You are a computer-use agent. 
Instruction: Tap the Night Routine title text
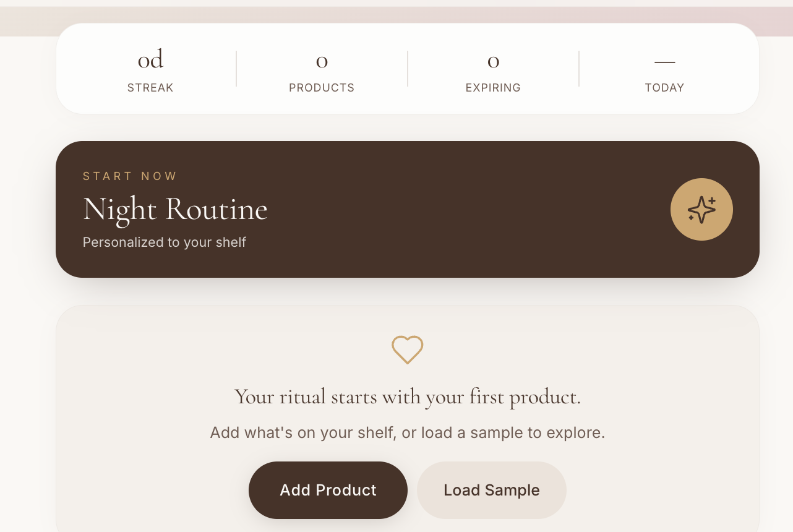pyautogui.click(x=175, y=209)
